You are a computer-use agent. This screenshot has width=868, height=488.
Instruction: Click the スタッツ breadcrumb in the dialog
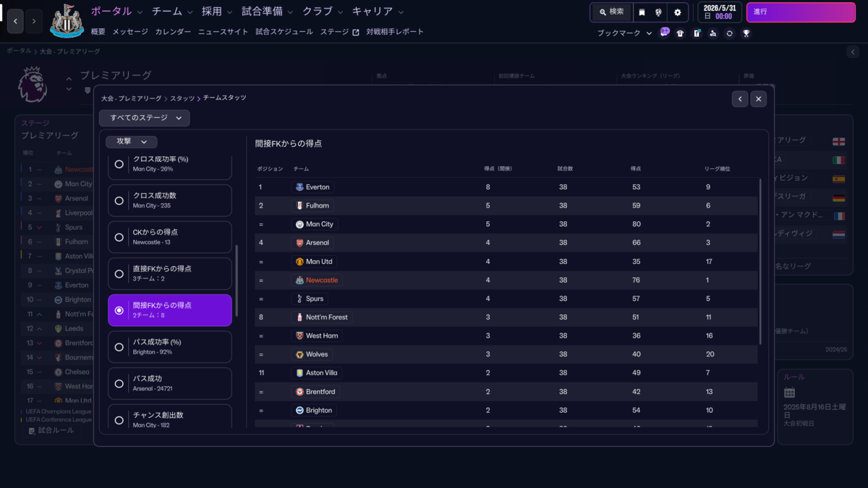point(182,98)
